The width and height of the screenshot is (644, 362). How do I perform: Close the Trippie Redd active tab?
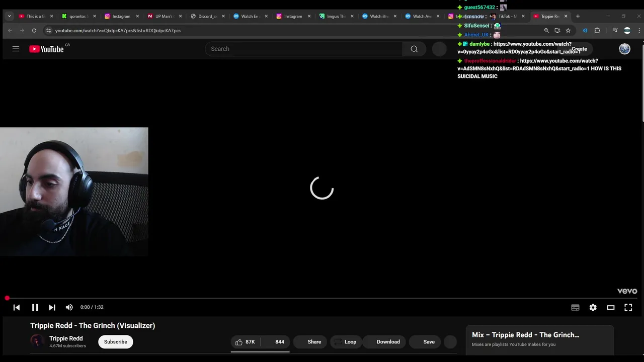[x=566, y=16]
